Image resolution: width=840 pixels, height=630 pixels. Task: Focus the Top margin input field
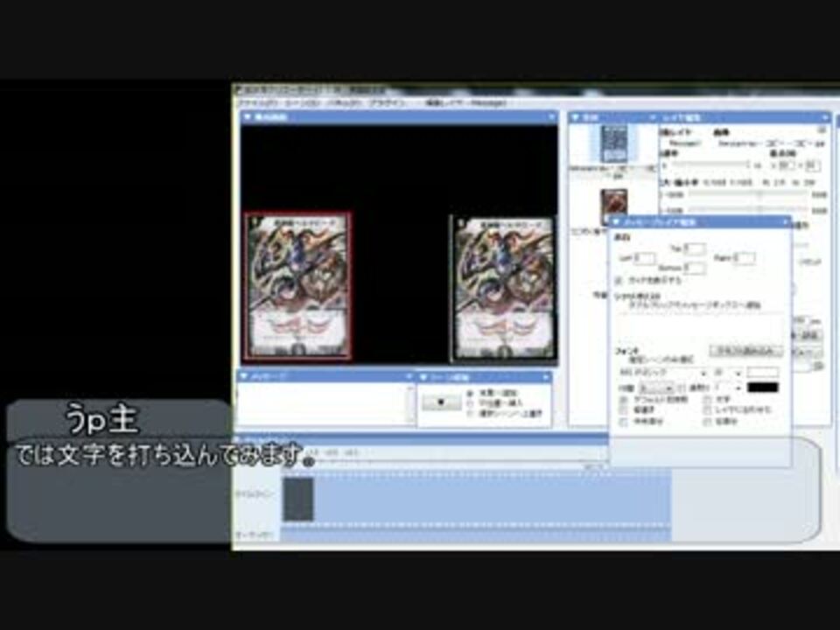click(694, 249)
